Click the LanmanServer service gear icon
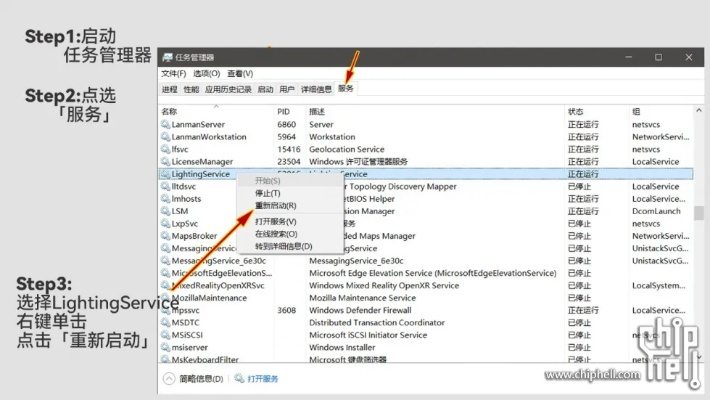The image size is (710, 400). 166,124
